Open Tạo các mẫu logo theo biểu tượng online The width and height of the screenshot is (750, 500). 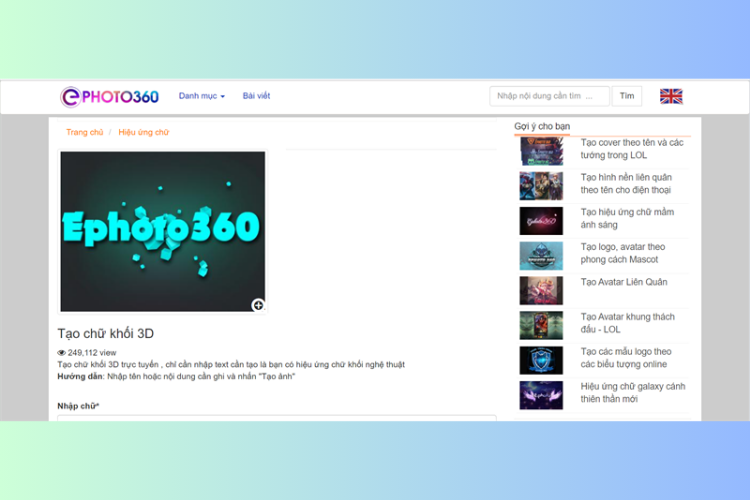coord(626,358)
